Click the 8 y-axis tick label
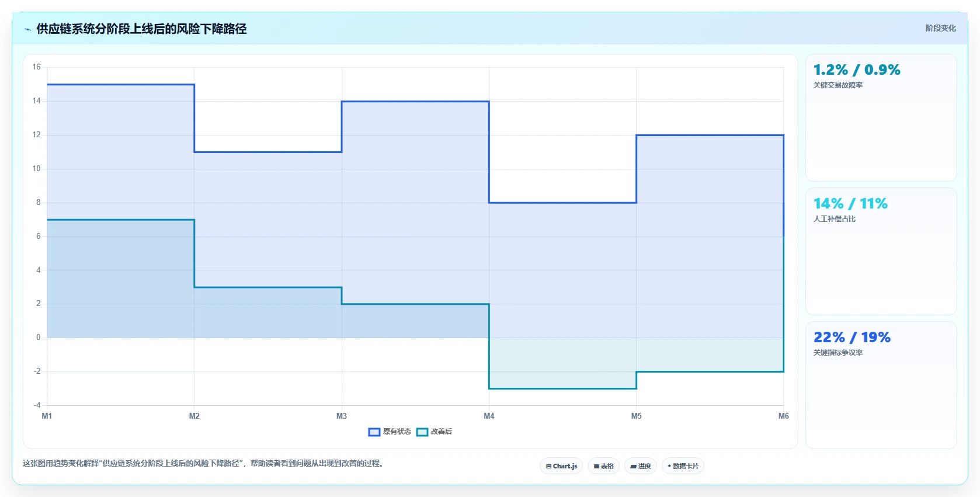 tap(39, 203)
